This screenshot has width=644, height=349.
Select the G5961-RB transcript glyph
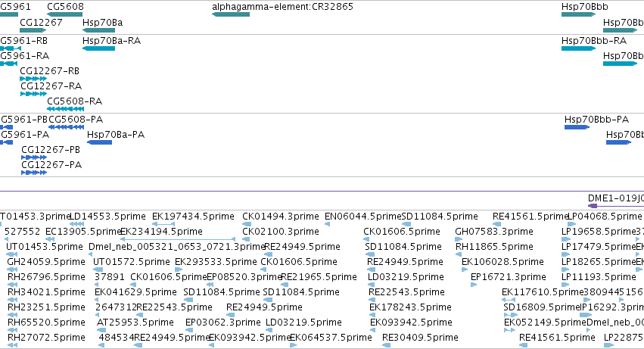coord(11,48)
